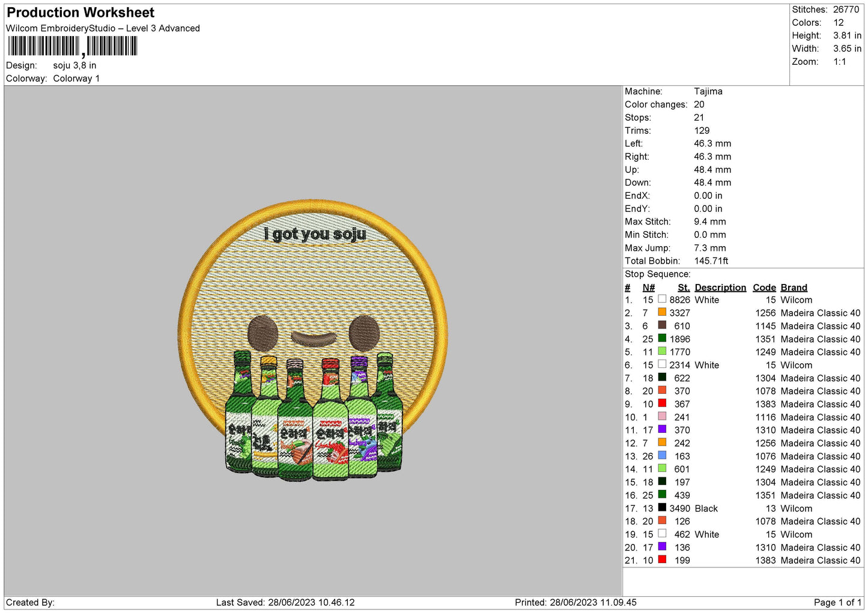Click the 'N#' column header

tap(649, 288)
